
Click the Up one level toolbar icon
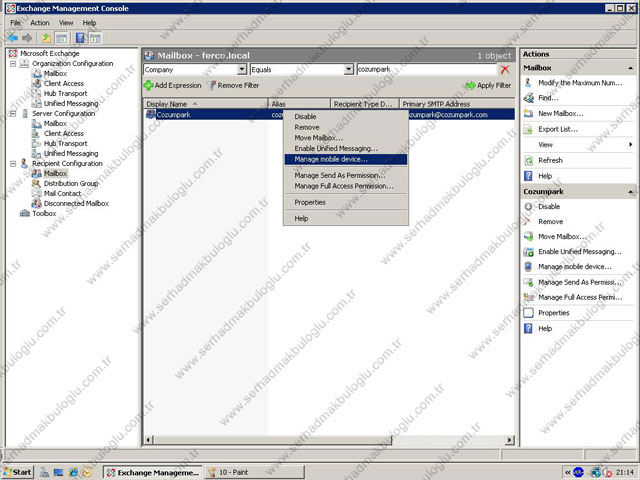click(47, 38)
